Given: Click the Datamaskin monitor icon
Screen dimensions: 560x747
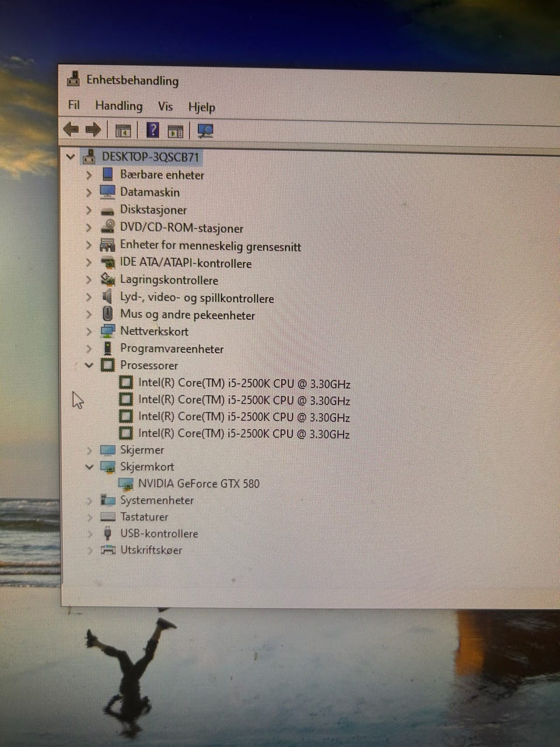Looking at the screenshot, I should [x=107, y=191].
